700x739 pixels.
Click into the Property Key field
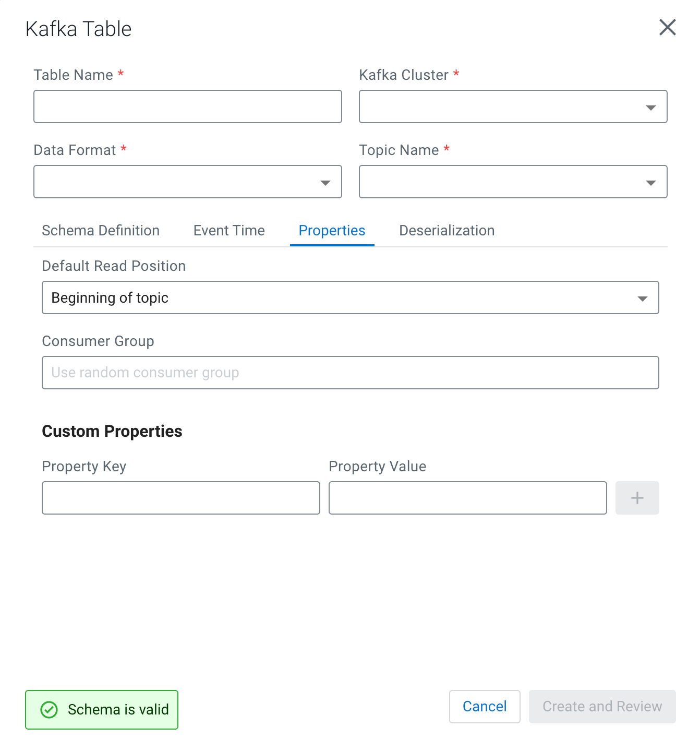(x=180, y=498)
